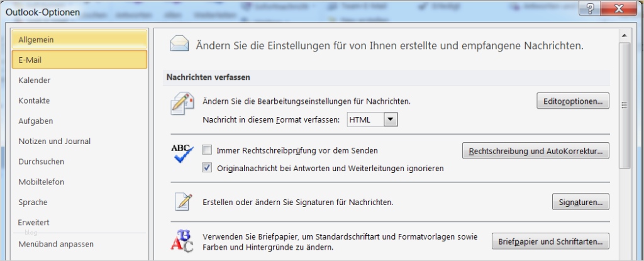644x261 pixels.
Task: Click the scrollbar up arrow
Action: (x=625, y=35)
